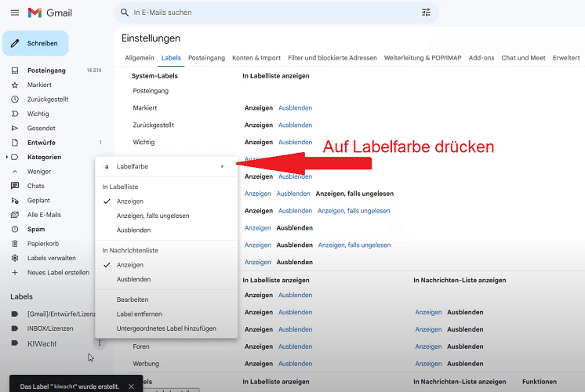The image size is (585, 392).
Task: Open search filter options icon
Action: (426, 13)
